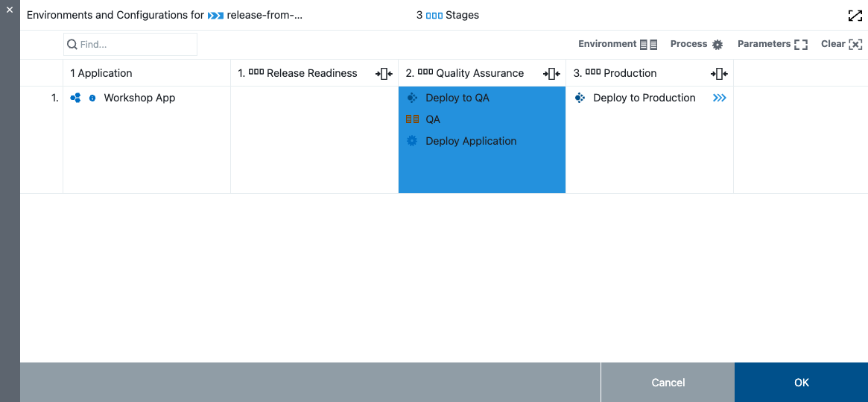Select the Deploy to Production entry
Image resolution: width=868 pixels, height=402 pixels.
[x=644, y=98]
